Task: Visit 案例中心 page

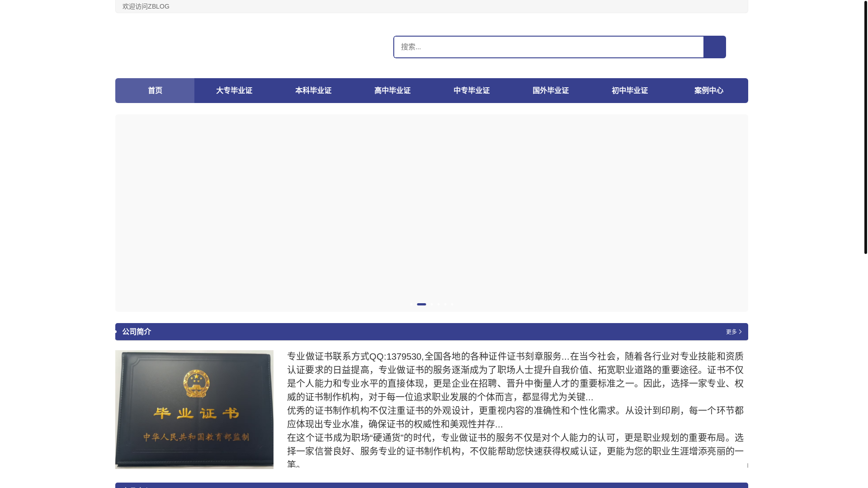Action: [708, 90]
